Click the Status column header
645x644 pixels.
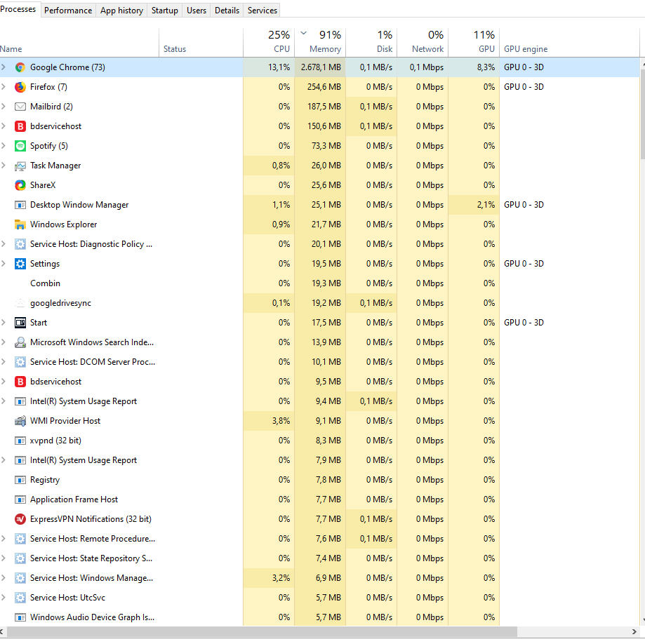(x=201, y=42)
